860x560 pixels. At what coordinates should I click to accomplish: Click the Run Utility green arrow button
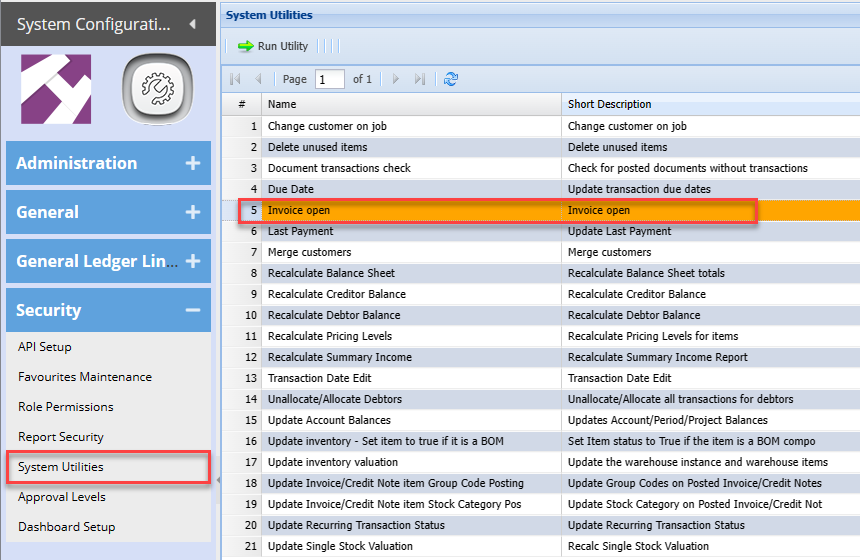click(x=273, y=46)
